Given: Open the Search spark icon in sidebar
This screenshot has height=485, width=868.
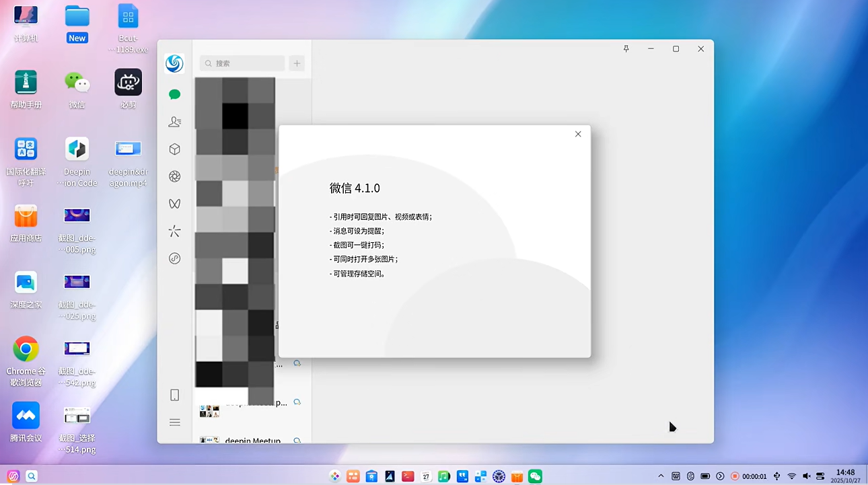Looking at the screenshot, I should [174, 231].
